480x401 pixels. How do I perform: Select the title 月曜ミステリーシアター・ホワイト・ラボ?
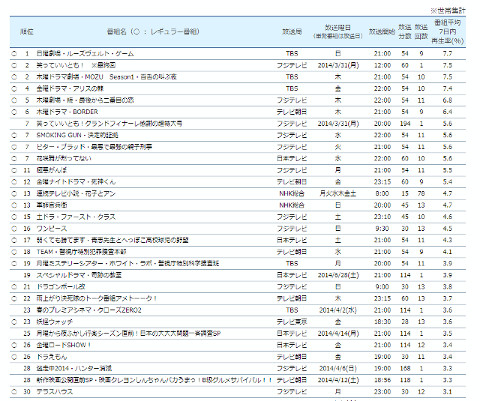[128, 264]
